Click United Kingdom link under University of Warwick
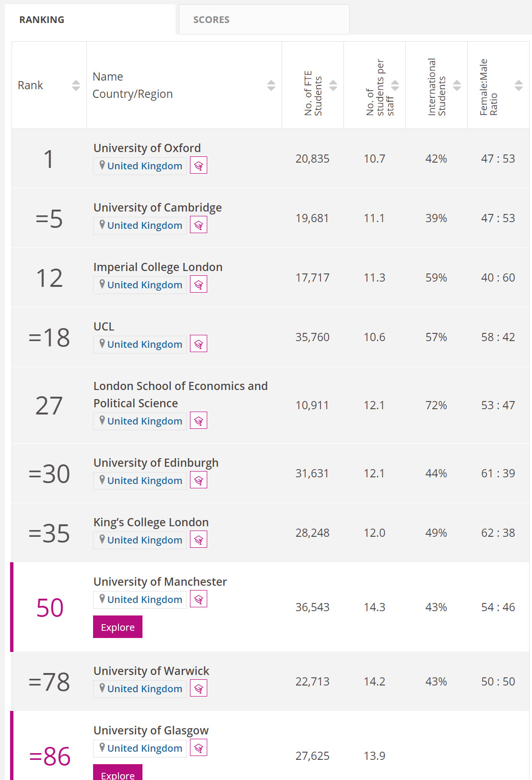This screenshot has width=532, height=780. pyautogui.click(x=144, y=688)
